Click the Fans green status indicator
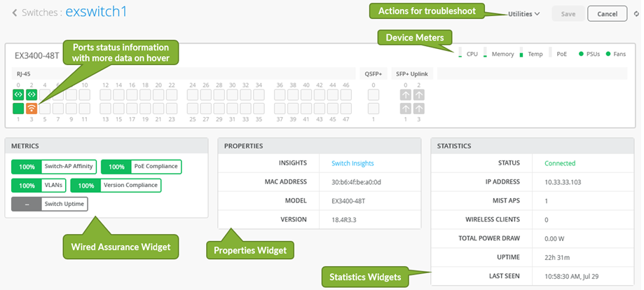 (608, 53)
